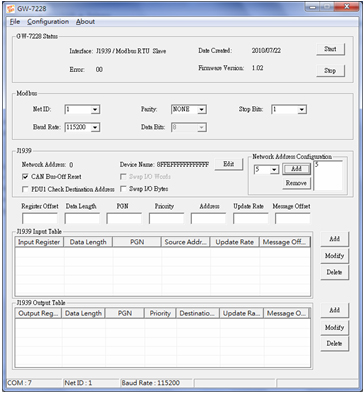Open Network Address Configuration dropdown

[275, 170]
